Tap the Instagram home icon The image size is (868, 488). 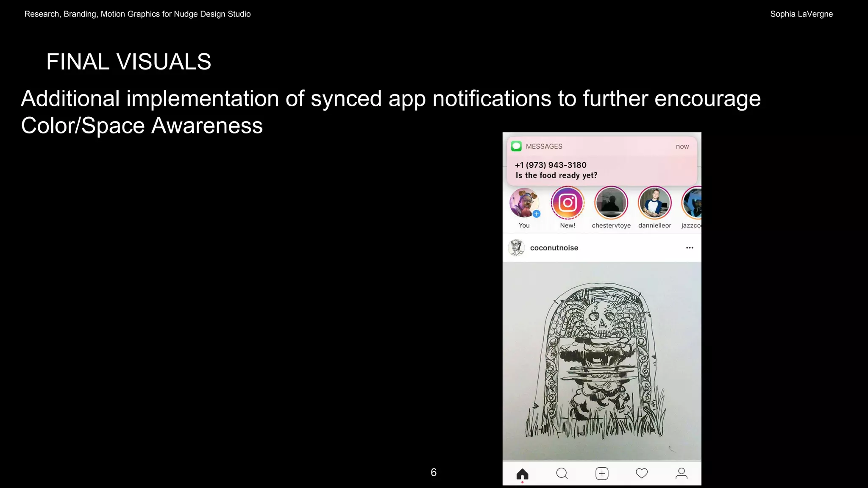point(522,474)
